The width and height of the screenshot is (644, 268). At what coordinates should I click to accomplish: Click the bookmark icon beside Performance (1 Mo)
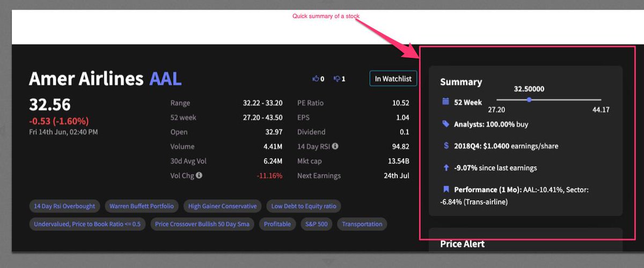445,189
